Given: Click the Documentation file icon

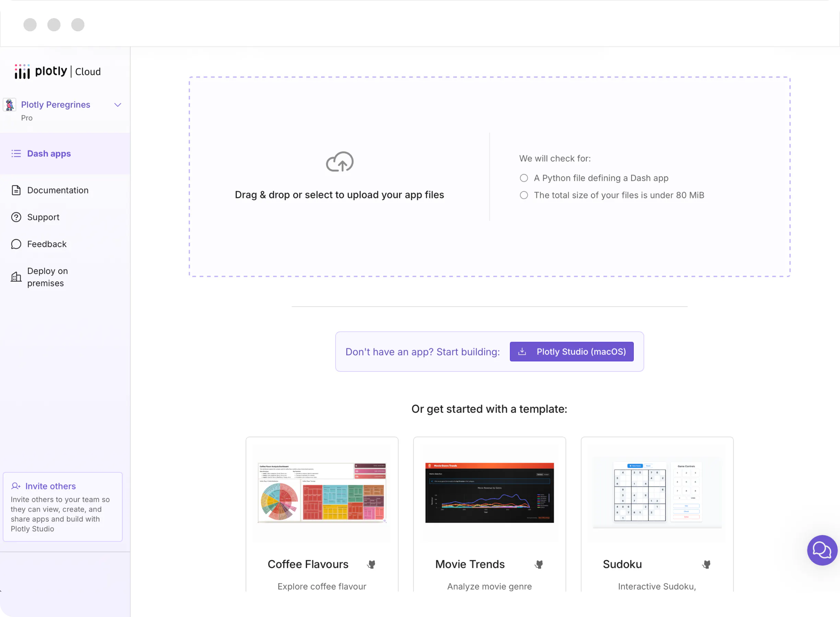Looking at the screenshot, I should coord(16,190).
